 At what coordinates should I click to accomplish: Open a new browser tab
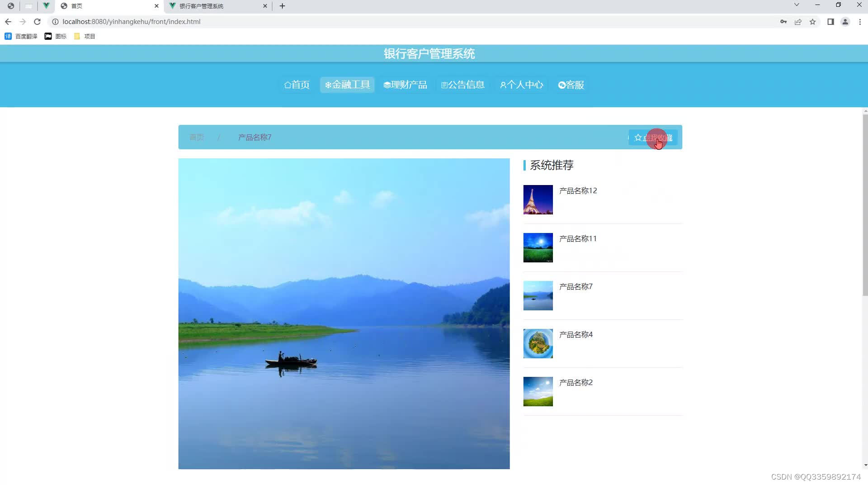283,6
